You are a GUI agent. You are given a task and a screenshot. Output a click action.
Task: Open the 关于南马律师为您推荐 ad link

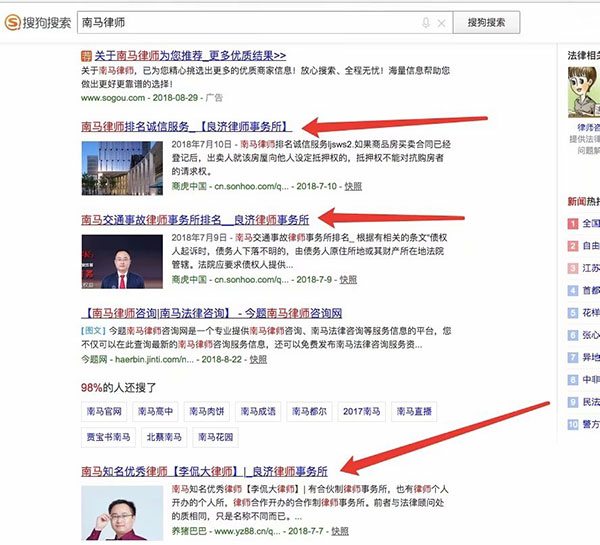pyautogui.click(x=190, y=56)
